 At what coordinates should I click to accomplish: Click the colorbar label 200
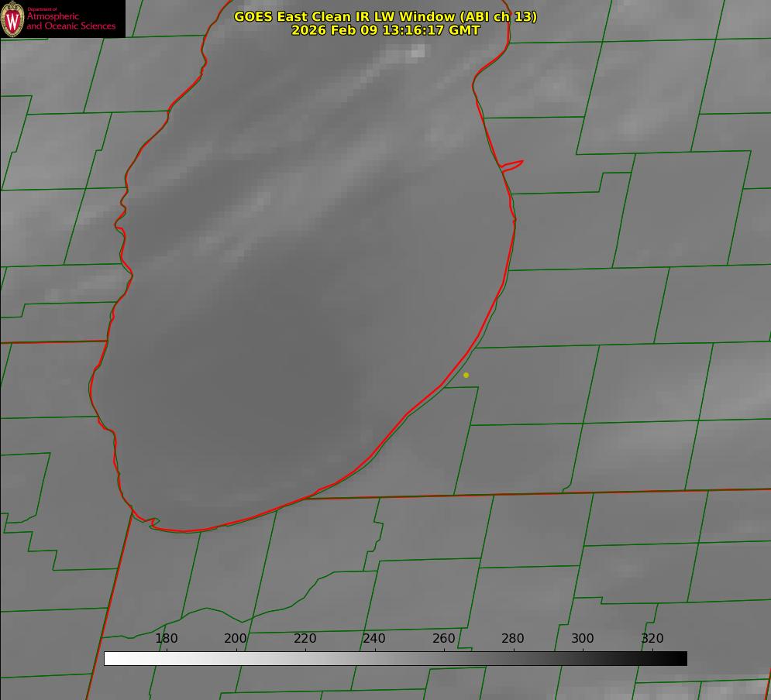click(236, 638)
